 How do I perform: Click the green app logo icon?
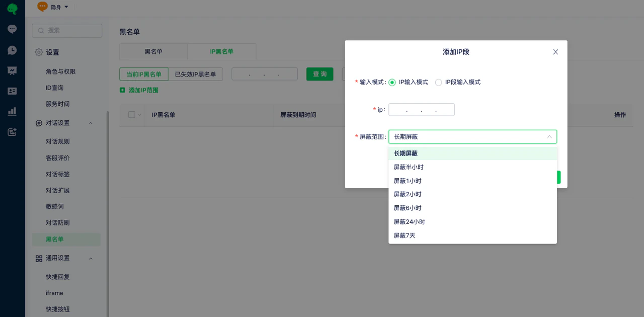pyautogui.click(x=12, y=9)
